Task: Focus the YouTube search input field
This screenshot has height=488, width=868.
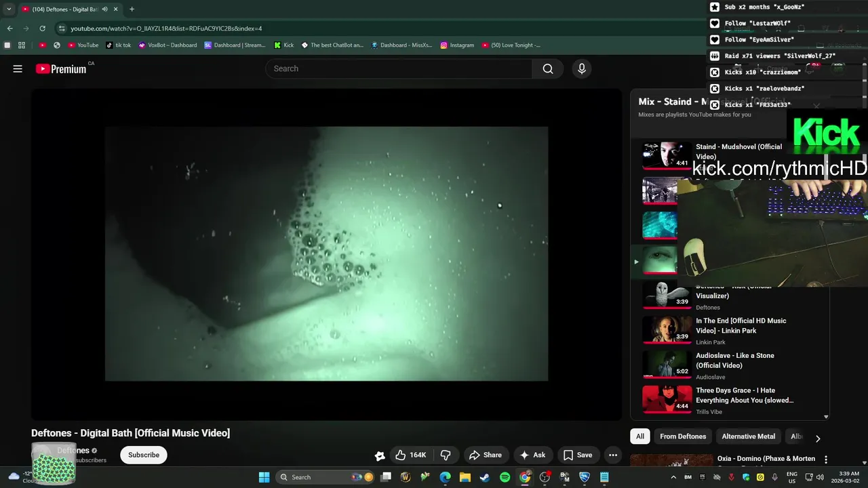Action: coord(399,68)
